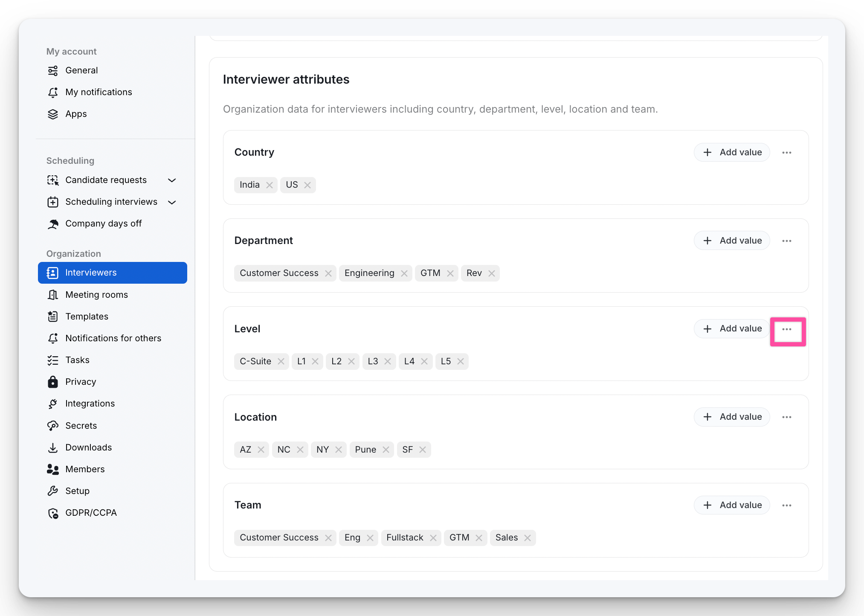Open the Templates section
Screen dimensions: 864x616
(x=113, y=317)
